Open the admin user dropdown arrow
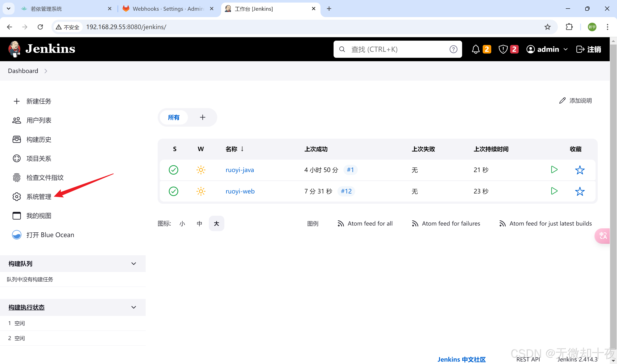617x364 pixels. pos(566,49)
